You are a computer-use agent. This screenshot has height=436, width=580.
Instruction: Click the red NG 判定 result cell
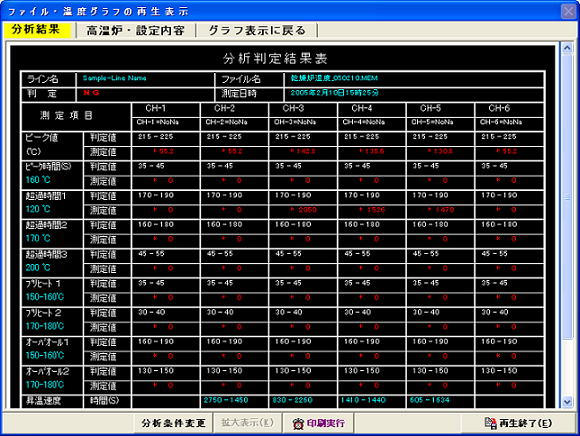(145, 94)
